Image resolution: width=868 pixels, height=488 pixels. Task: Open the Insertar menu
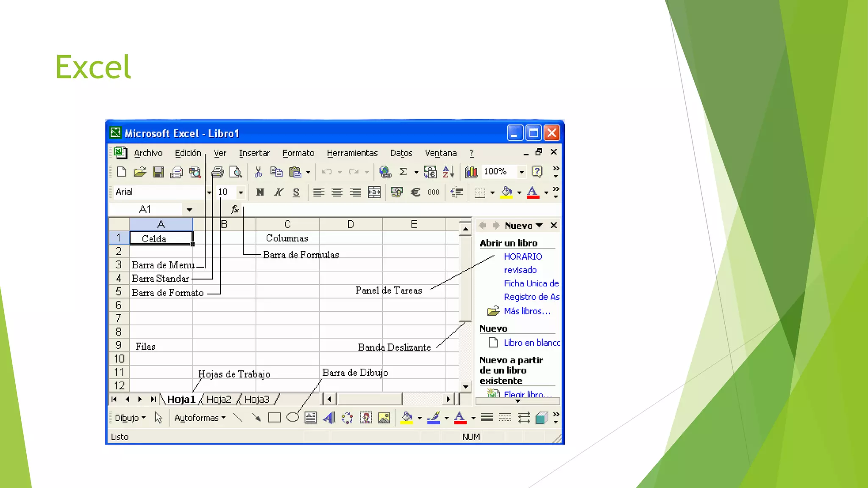254,153
